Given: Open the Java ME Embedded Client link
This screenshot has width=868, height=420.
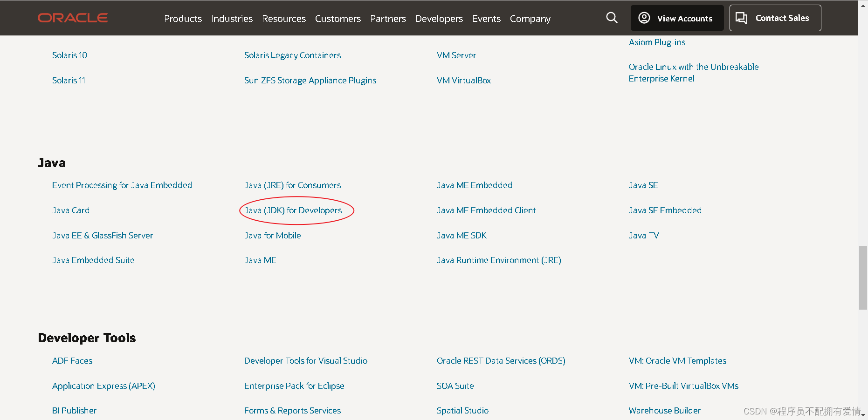Looking at the screenshot, I should coord(486,210).
